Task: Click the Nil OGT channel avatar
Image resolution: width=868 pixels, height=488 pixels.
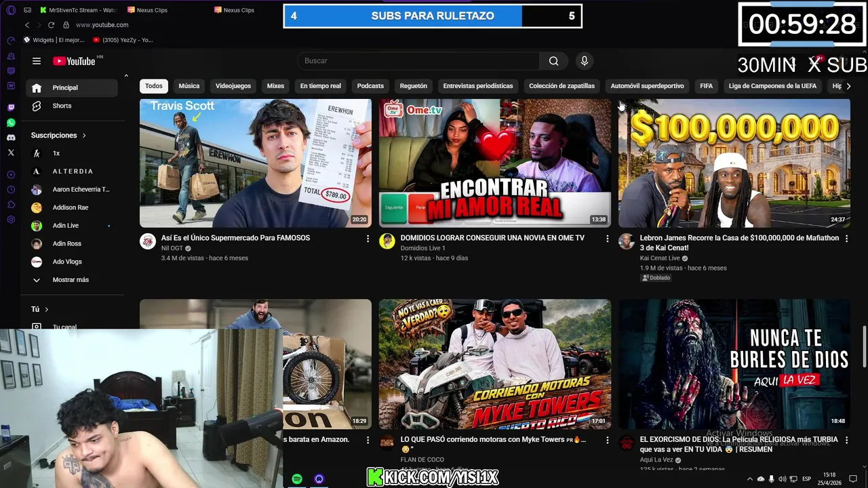Action: 148,241
